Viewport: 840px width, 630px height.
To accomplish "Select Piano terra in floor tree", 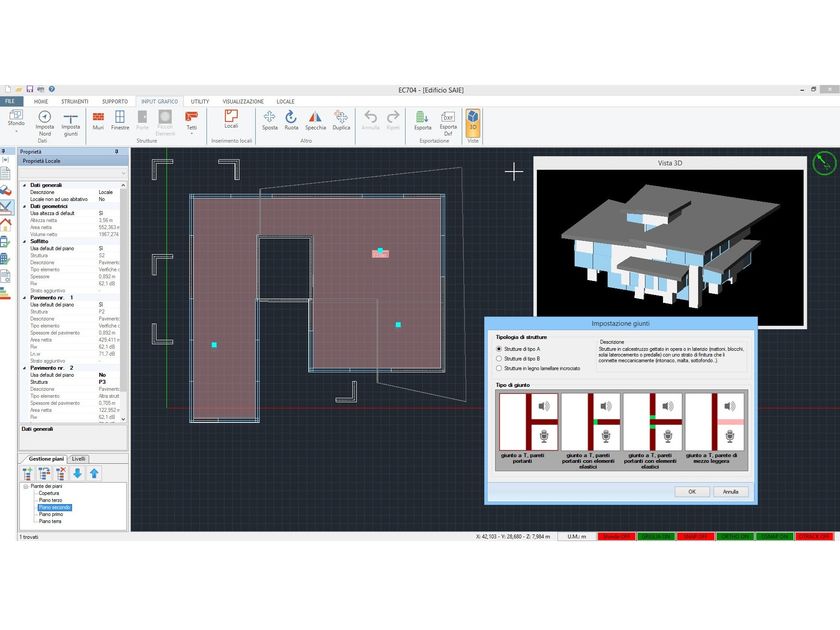I will (50, 521).
